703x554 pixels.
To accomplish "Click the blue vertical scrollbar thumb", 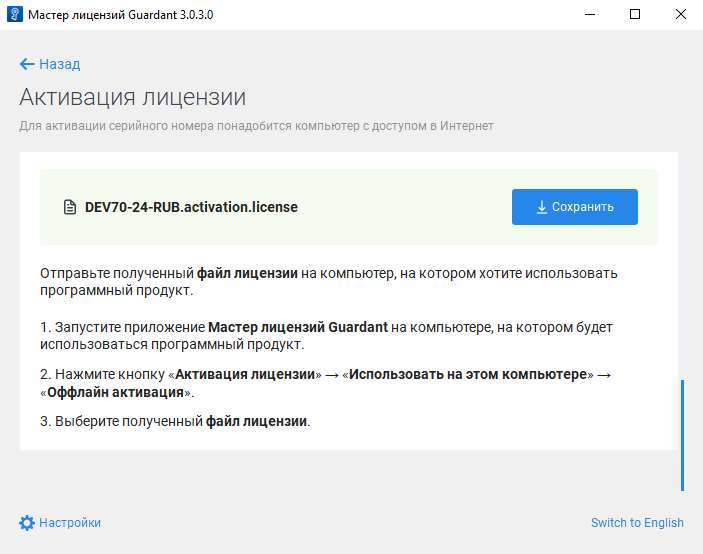I will [x=683, y=434].
